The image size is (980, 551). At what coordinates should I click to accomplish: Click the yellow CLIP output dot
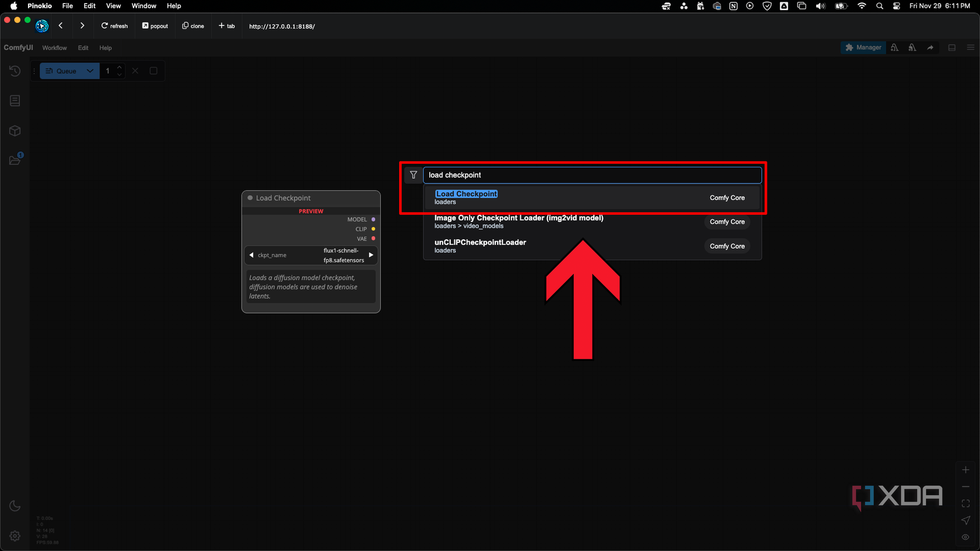pos(373,229)
